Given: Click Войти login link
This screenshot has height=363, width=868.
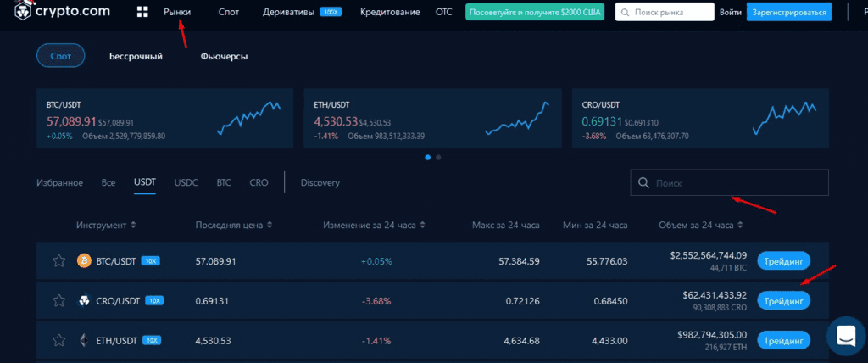Looking at the screenshot, I should 732,12.
